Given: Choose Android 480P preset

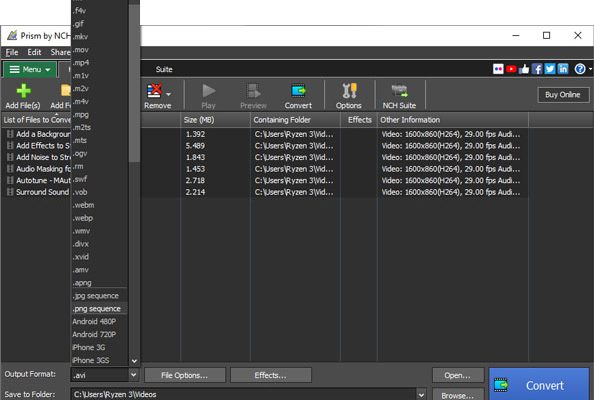Looking at the screenshot, I should (100, 321).
